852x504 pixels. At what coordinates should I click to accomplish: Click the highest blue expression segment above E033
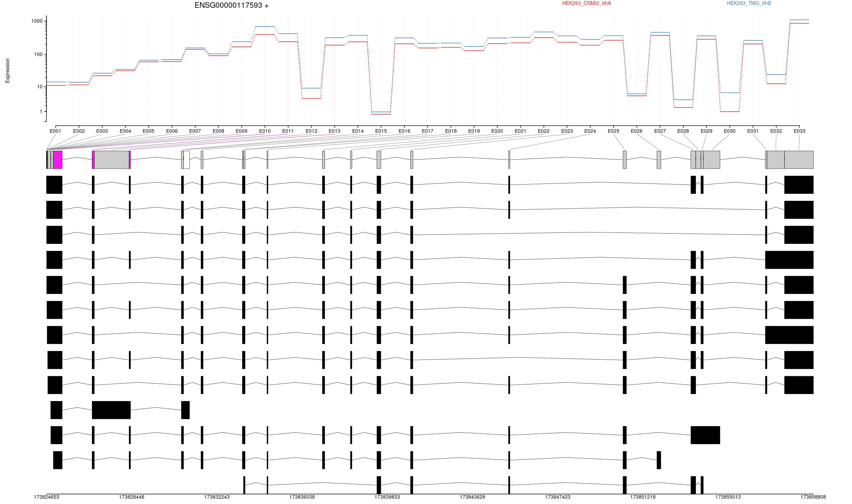tap(799, 20)
